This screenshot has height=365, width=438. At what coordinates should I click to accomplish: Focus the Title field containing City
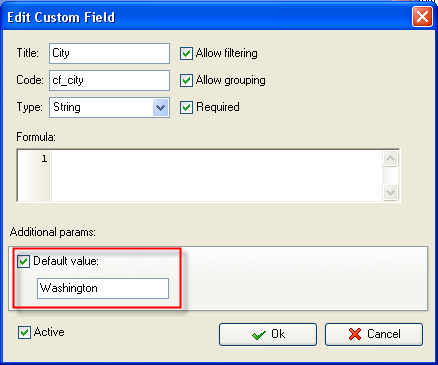pyautogui.click(x=109, y=53)
